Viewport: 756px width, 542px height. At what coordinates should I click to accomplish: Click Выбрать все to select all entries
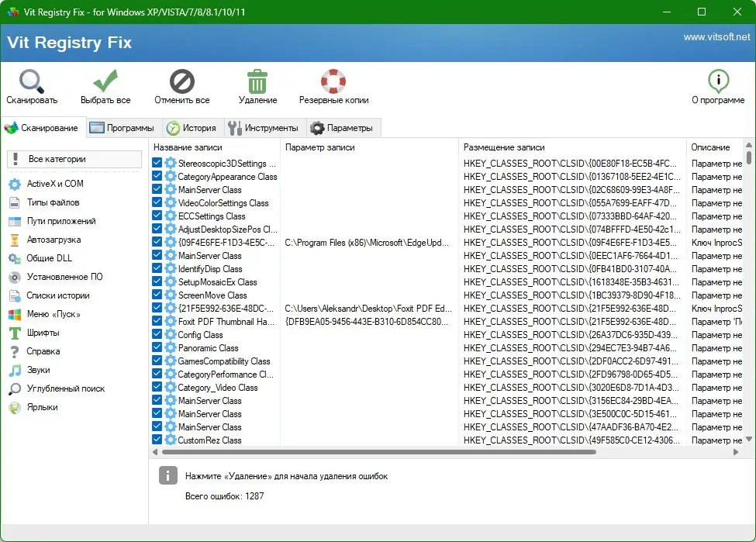[105, 80]
